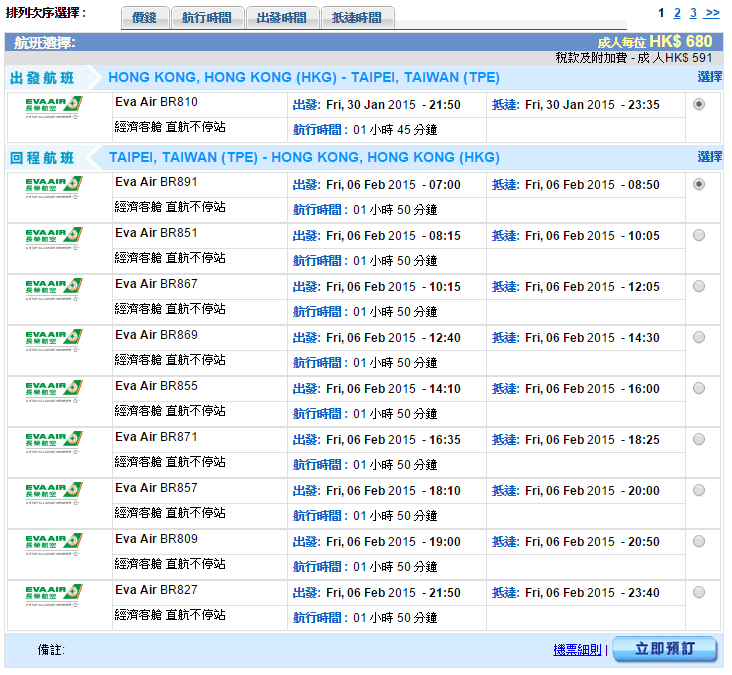Click the >> next pages link
Screen dimensions: 732x675
(x=712, y=13)
